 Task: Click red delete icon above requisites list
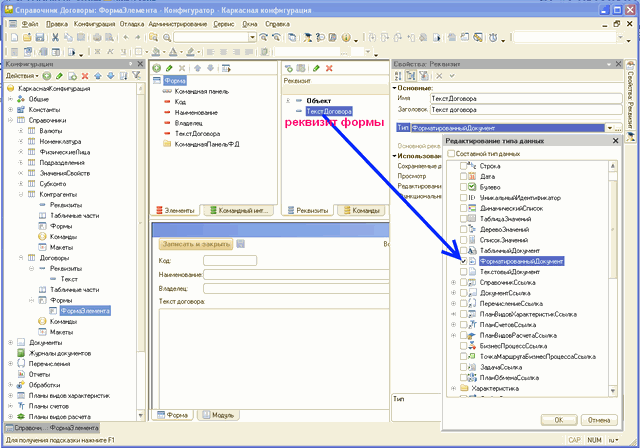(329, 69)
